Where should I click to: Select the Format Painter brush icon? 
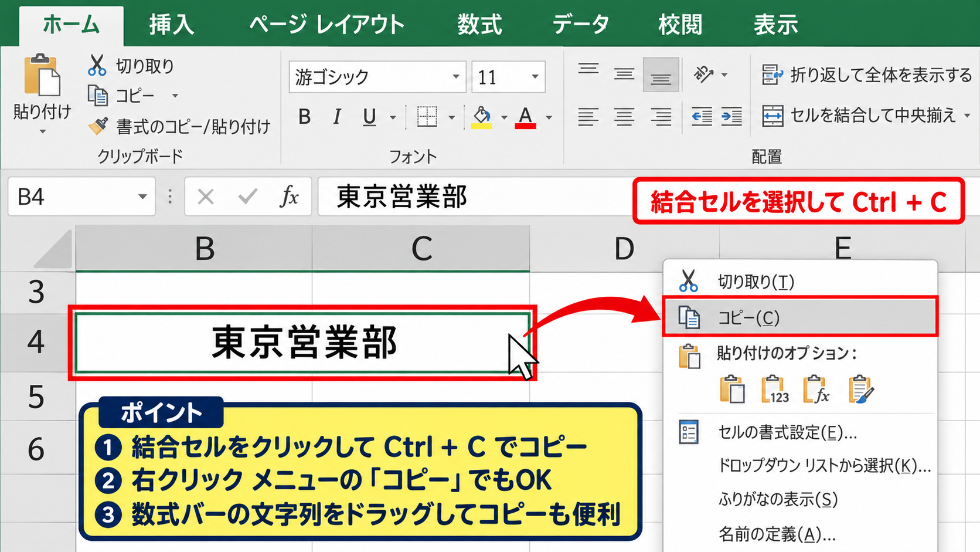tap(98, 126)
